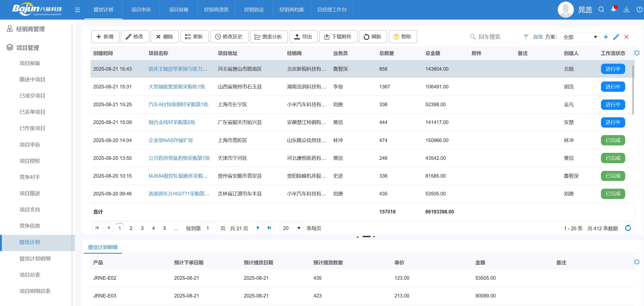This screenshot has height=306, width=644.
Task: Click the download icon in header
Action: coord(626,10)
